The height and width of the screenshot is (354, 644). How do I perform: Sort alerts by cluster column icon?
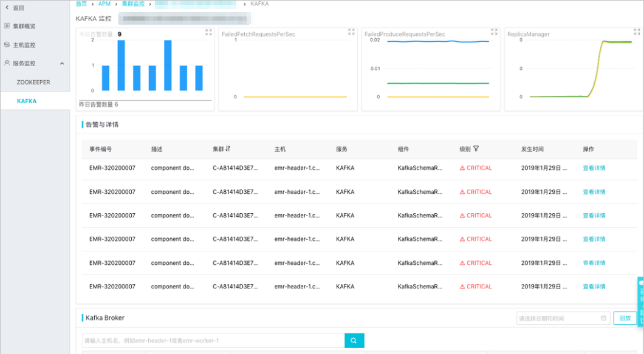(228, 149)
